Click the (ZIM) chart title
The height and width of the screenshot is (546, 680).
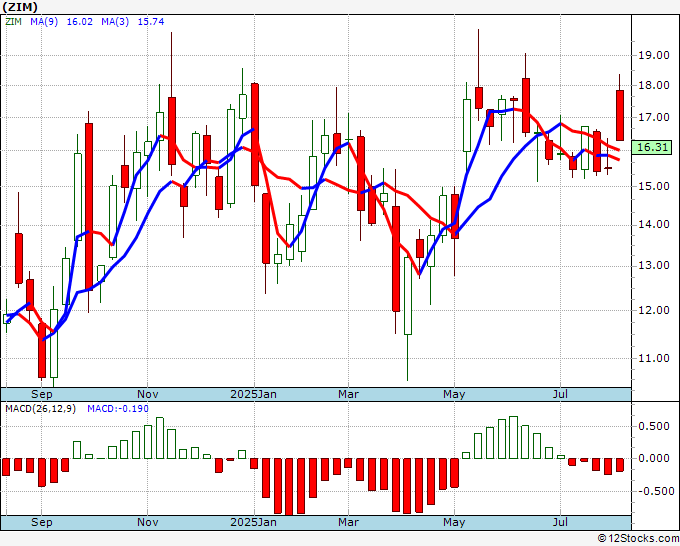(x=20, y=7)
